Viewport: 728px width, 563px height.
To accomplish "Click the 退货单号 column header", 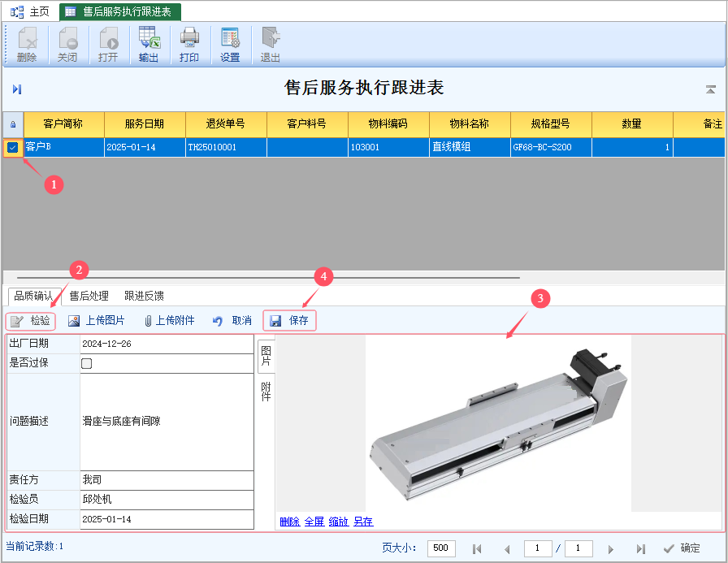I will click(226, 124).
